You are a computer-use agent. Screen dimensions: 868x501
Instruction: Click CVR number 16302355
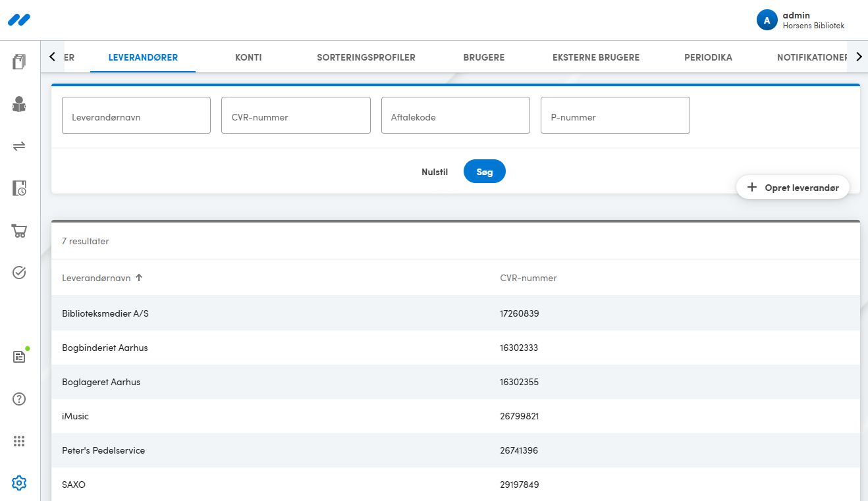pos(519,382)
